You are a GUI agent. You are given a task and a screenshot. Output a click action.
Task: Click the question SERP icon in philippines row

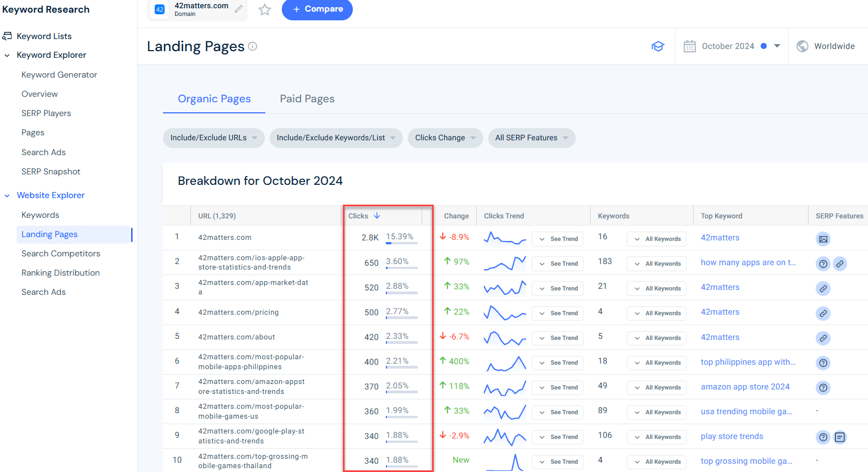[823, 363]
